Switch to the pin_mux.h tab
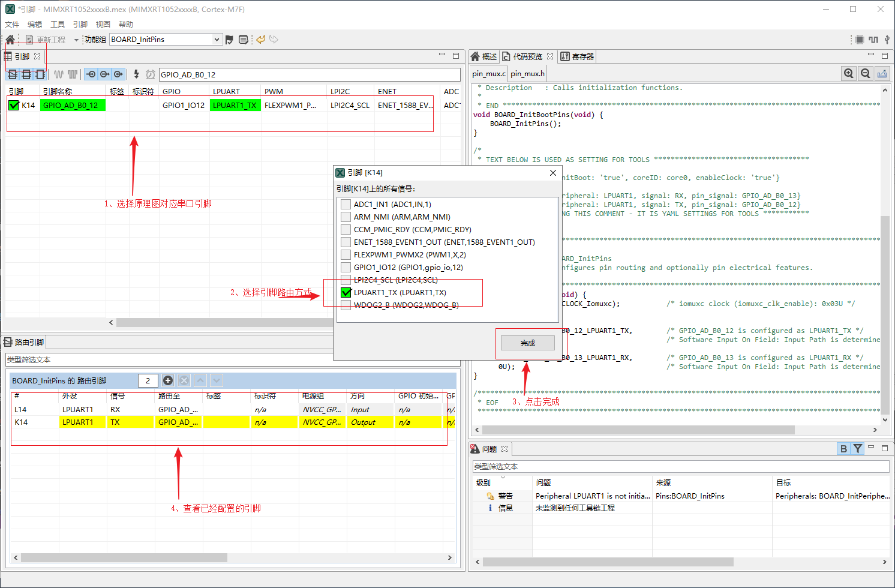Image resolution: width=895 pixels, height=588 pixels. [527, 74]
